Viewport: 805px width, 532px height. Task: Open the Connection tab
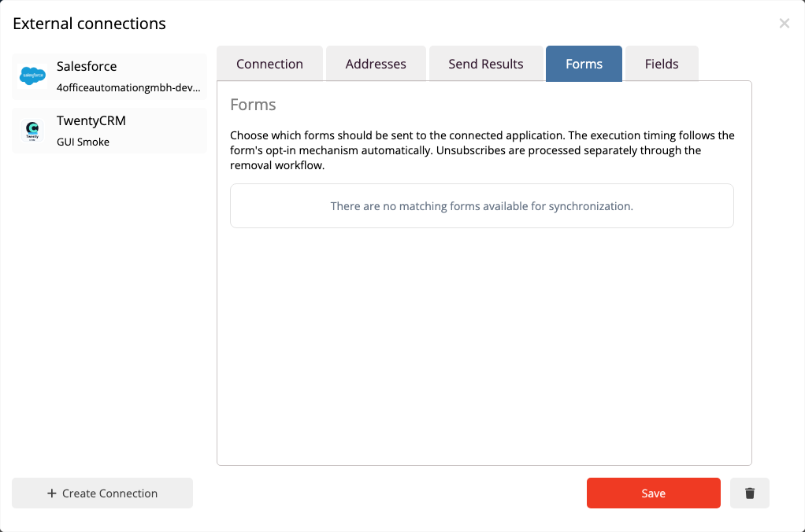269,64
